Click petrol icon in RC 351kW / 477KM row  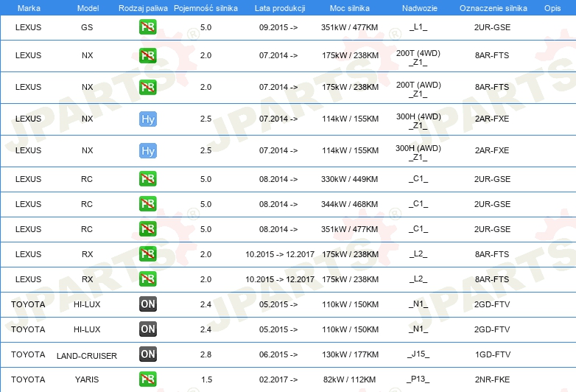(147, 229)
